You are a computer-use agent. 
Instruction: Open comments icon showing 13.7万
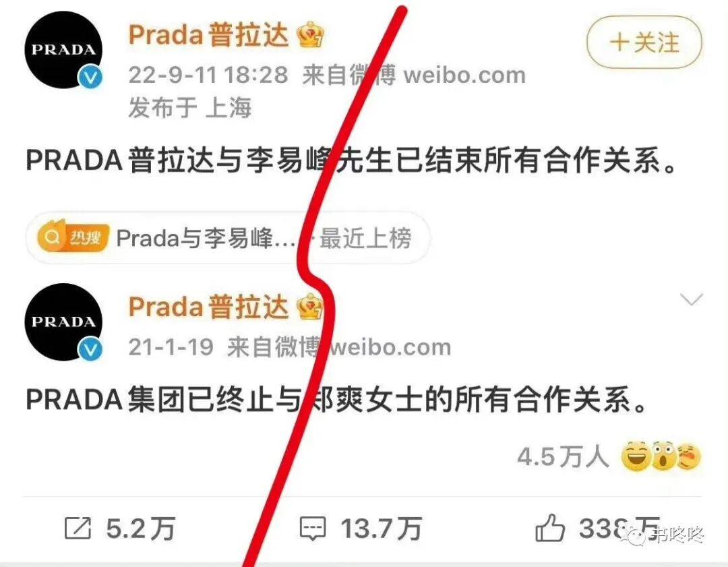313,529
